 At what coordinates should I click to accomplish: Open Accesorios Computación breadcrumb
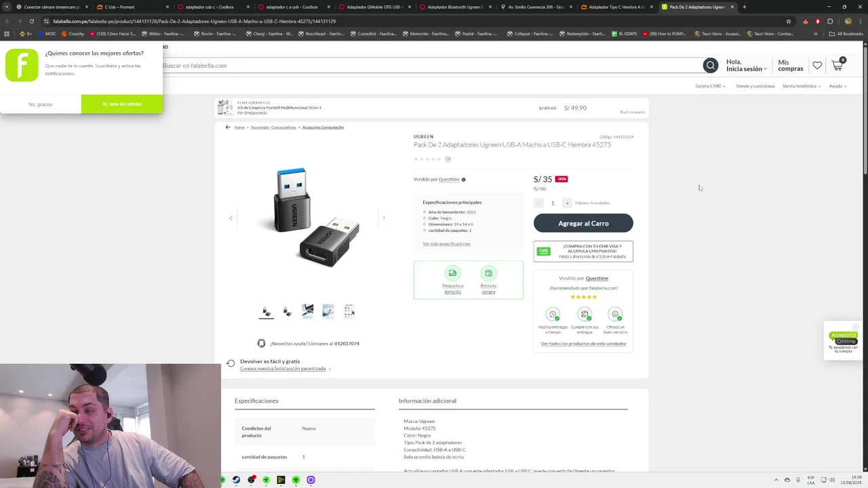323,127
